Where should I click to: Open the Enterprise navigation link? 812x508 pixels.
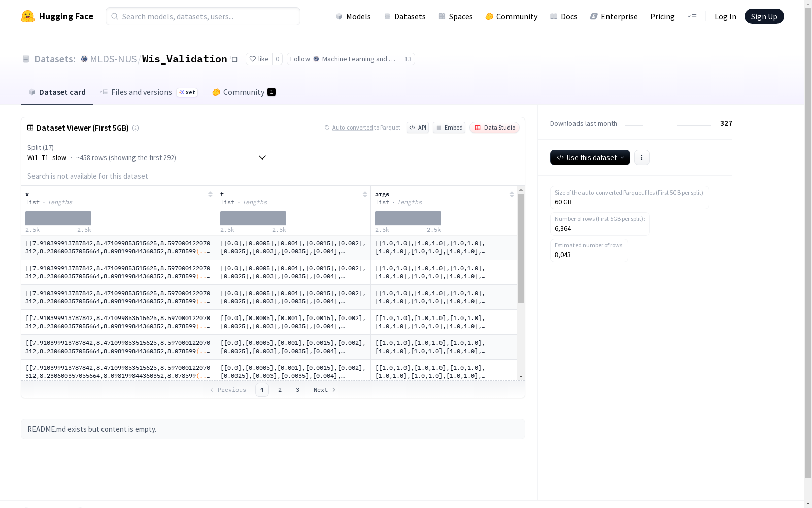coord(614,16)
